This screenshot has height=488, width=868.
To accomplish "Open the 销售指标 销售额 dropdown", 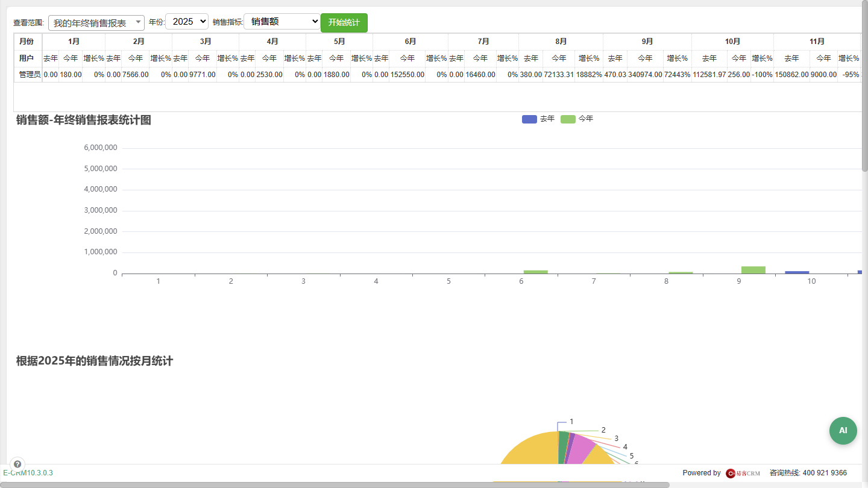I will click(x=282, y=21).
